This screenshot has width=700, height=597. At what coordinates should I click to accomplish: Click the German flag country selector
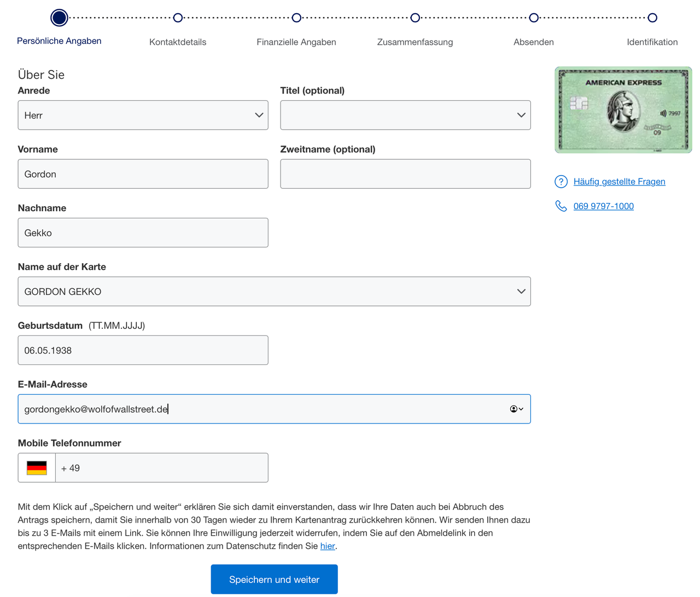pyautogui.click(x=37, y=468)
